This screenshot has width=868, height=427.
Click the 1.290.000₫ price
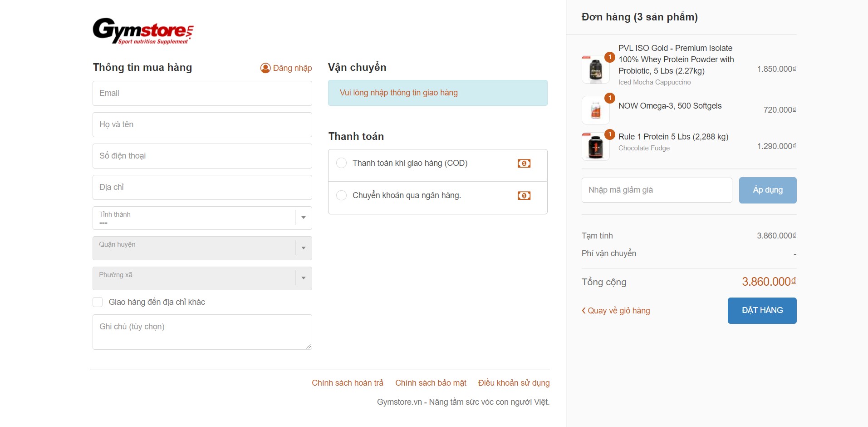776,146
